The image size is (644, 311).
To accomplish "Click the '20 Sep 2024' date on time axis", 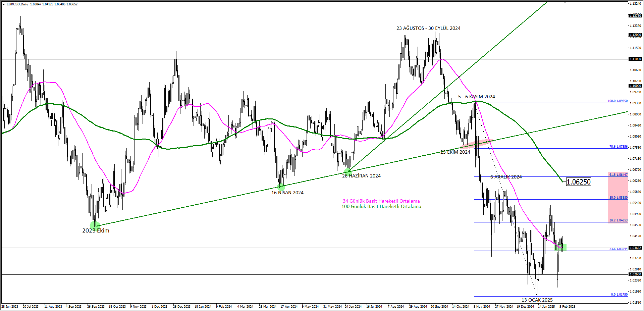I will pos(439,306).
